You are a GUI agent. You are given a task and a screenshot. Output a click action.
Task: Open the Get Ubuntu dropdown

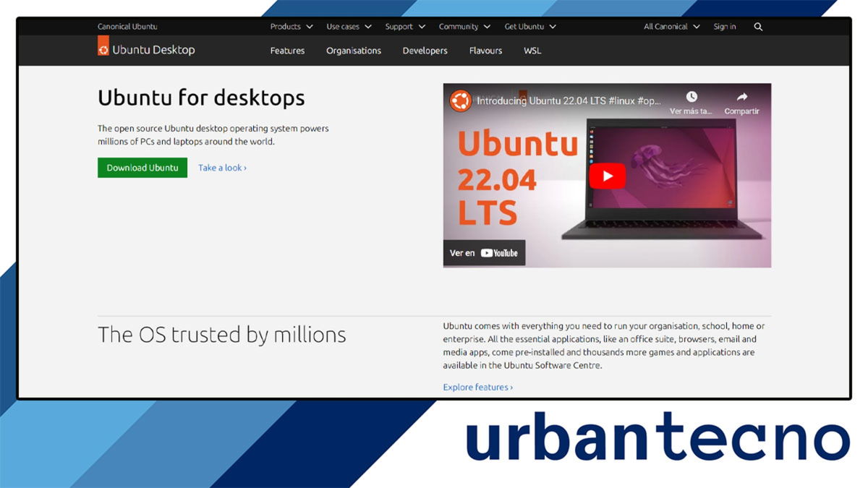(530, 27)
